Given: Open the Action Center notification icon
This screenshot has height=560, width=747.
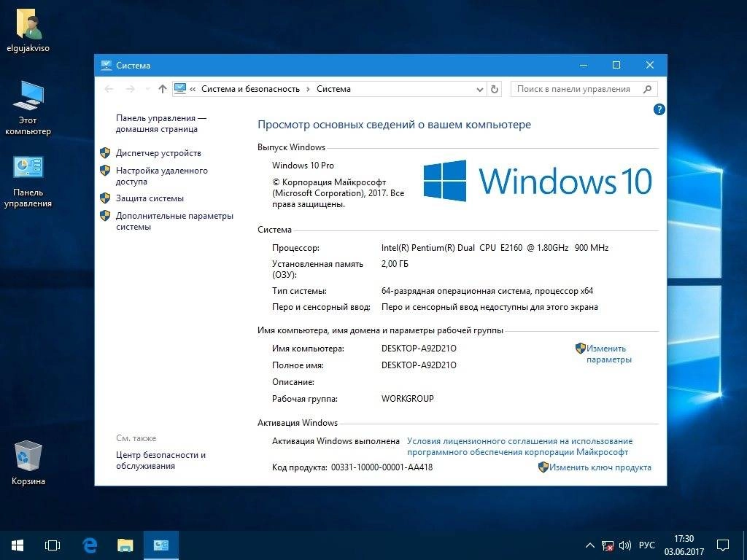Looking at the screenshot, I should pos(723,545).
